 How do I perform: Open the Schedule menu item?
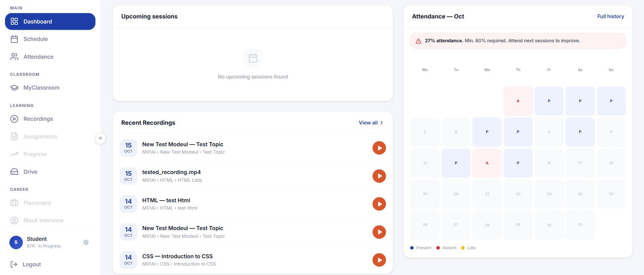pyautogui.click(x=50, y=39)
